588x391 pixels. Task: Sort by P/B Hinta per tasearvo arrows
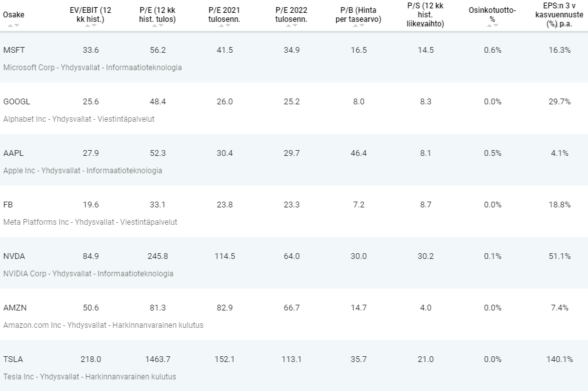click(x=359, y=26)
